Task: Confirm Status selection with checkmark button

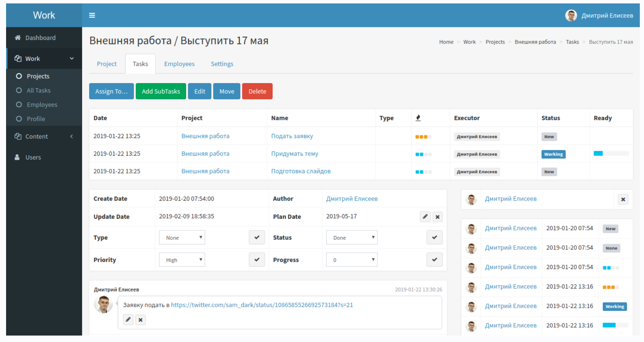Action: click(x=434, y=238)
